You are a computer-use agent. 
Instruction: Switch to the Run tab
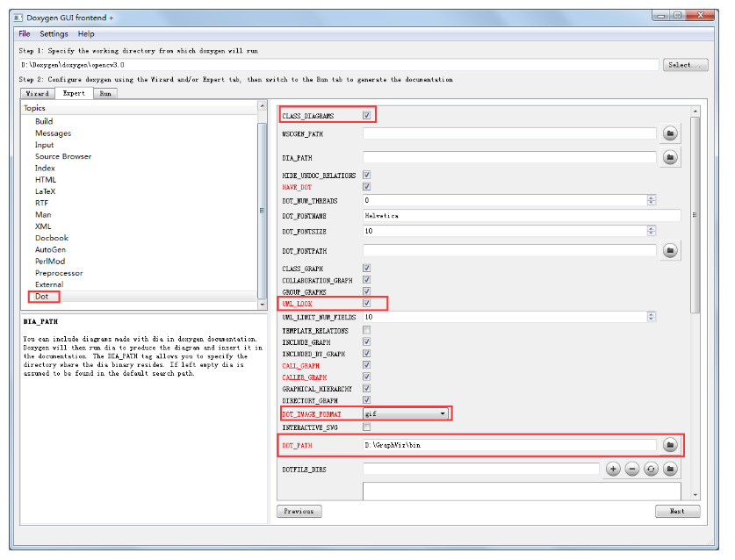point(105,94)
